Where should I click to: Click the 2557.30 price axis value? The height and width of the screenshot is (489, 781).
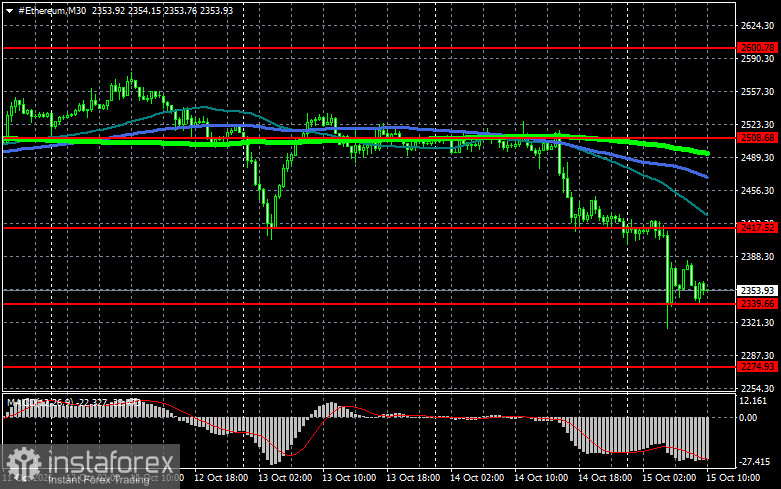pos(757,92)
